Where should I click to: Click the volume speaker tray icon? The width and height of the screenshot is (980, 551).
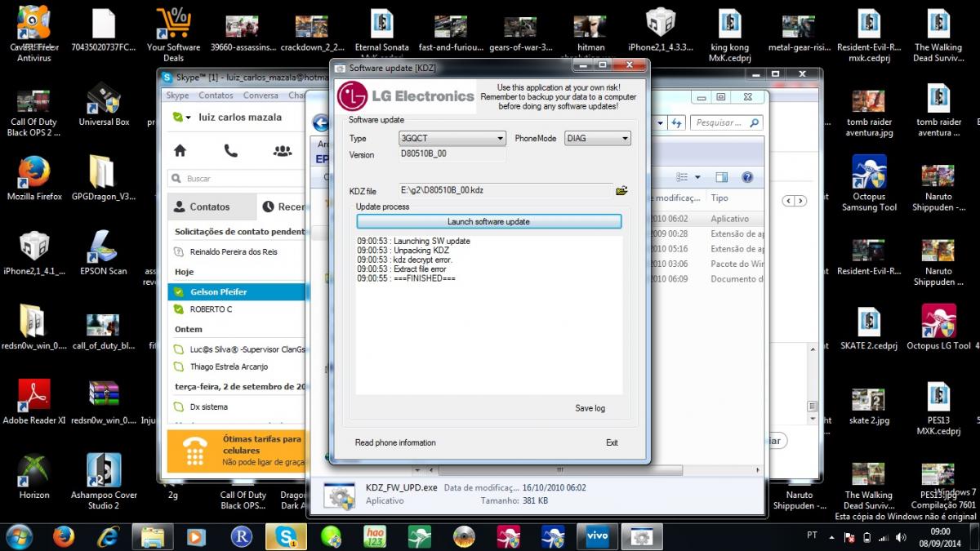pyautogui.click(x=902, y=536)
